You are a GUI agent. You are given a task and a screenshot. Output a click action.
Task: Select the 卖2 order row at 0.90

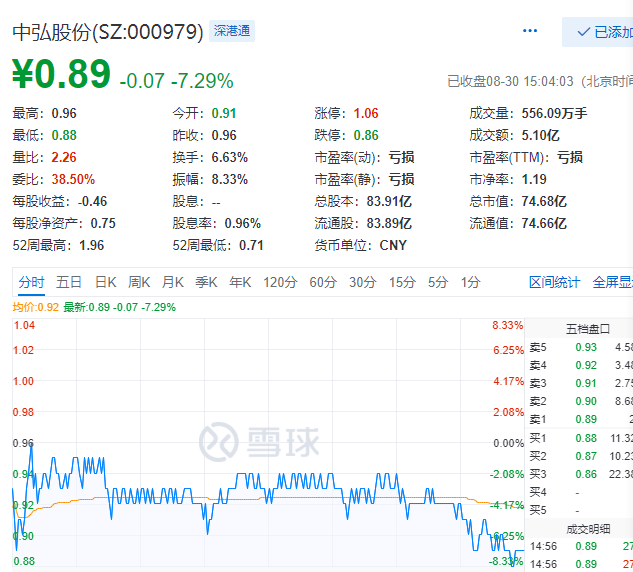point(581,401)
